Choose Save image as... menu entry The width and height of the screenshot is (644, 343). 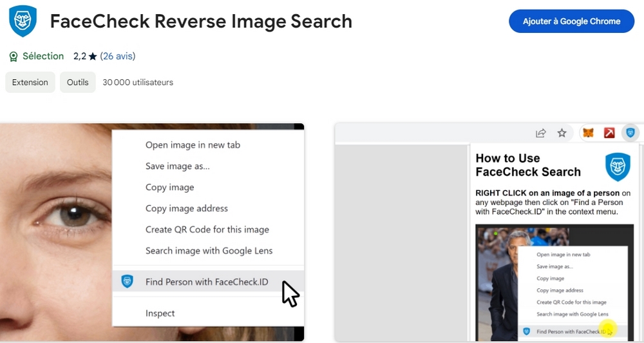pyautogui.click(x=177, y=166)
